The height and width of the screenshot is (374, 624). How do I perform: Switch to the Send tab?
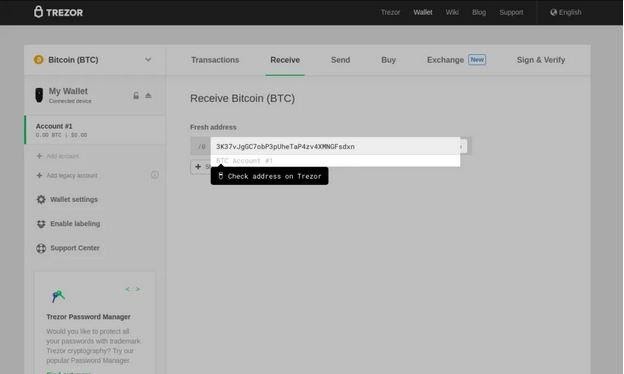pyautogui.click(x=340, y=60)
